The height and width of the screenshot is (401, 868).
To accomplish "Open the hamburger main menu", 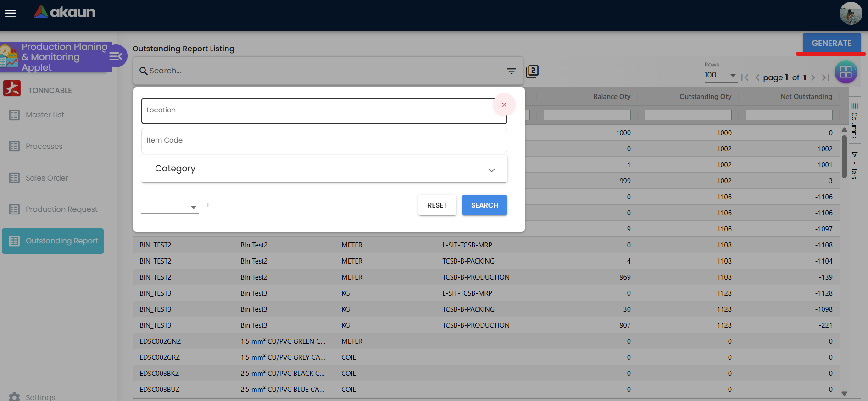I will coord(10,13).
